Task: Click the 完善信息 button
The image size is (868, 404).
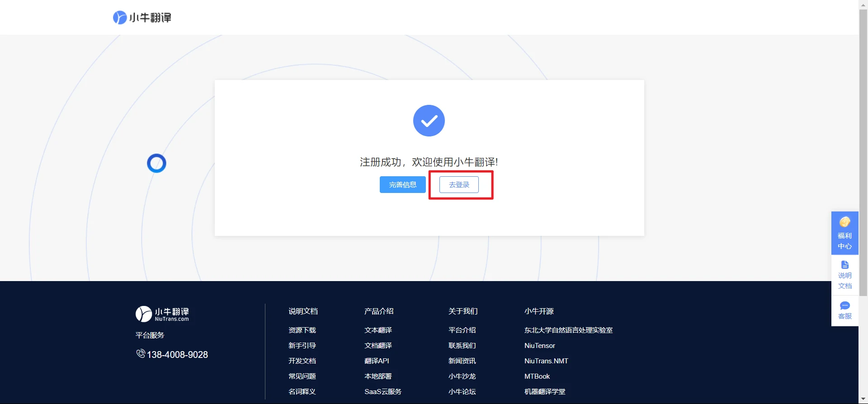Action: pos(402,185)
